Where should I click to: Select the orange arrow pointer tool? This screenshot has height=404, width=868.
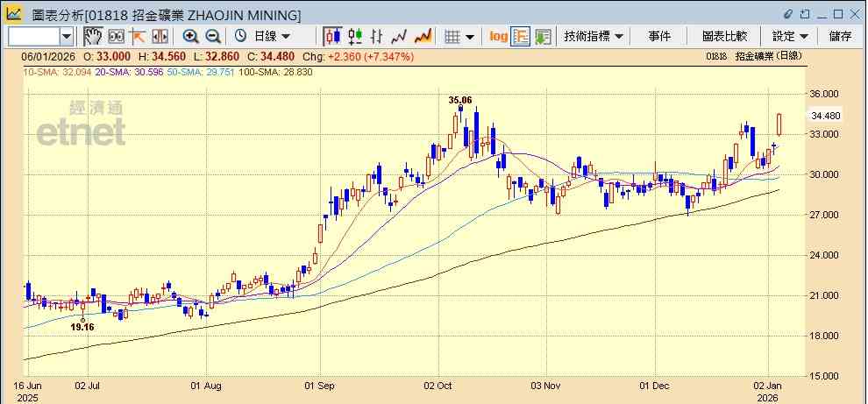(x=137, y=37)
